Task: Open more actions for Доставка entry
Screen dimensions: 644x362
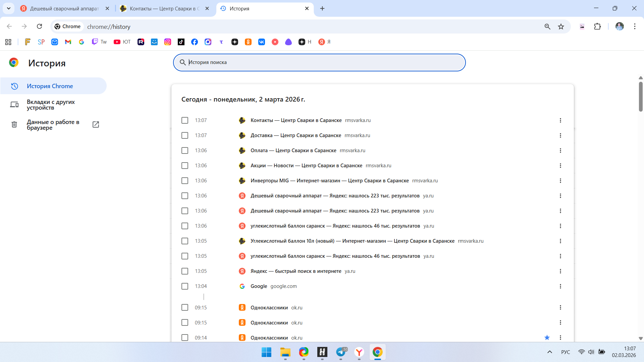Action: [560, 135]
